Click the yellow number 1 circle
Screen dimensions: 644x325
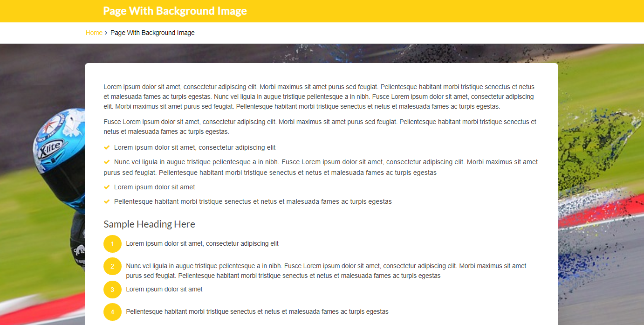pyautogui.click(x=112, y=244)
